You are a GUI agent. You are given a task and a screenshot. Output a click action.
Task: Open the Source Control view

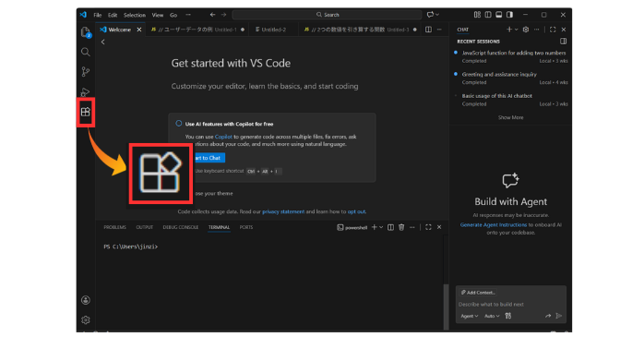tap(86, 72)
